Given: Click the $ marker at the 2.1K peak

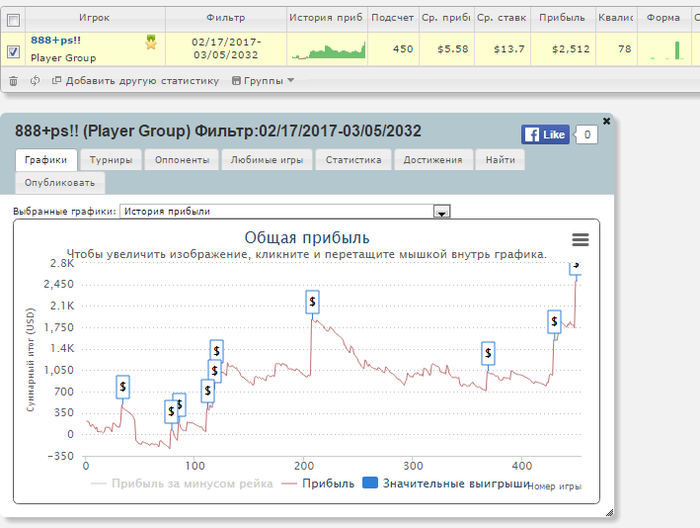Looking at the screenshot, I should [x=312, y=302].
